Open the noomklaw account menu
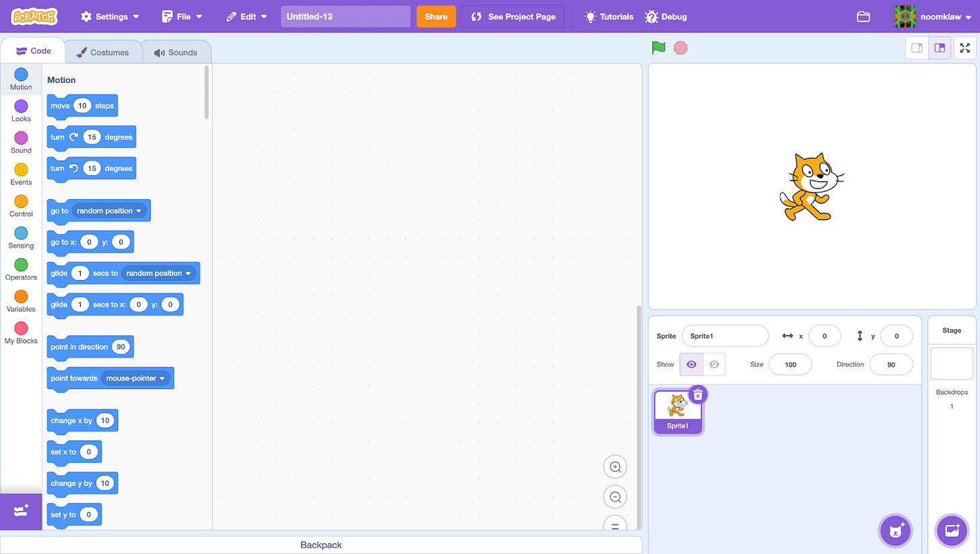The height and width of the screenshot is (554, 980). click(x=932, y=16)
